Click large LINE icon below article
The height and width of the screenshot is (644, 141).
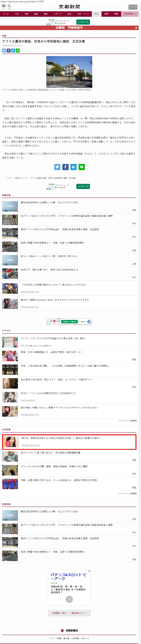pyautogui.click(x=82, y=167)
